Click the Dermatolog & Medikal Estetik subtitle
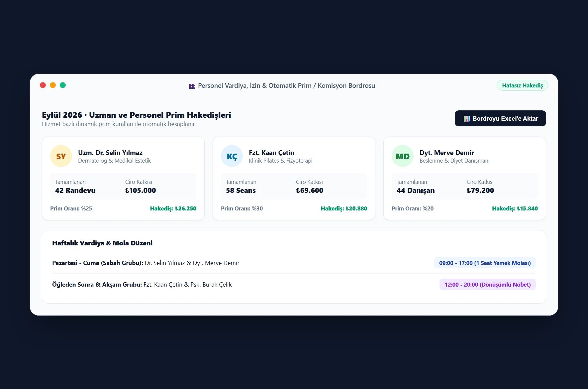Image resolution: width=588 pixels, height=389 pixels. pyautogui.click(x=114, y=161)
